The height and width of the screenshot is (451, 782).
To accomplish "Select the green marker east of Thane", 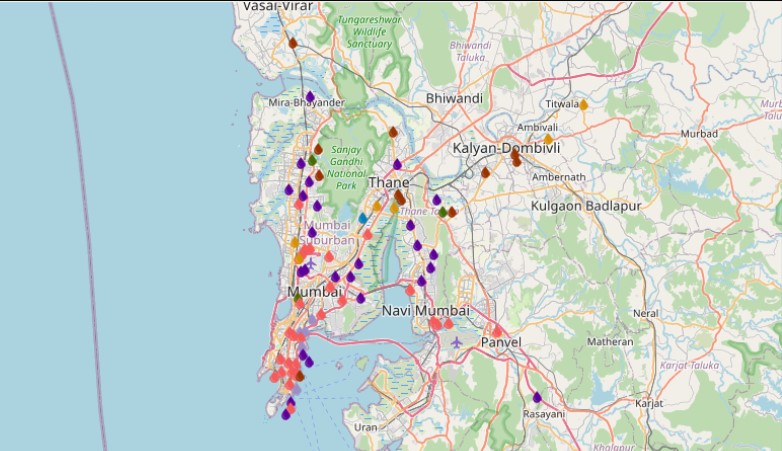I will (443, 212).
